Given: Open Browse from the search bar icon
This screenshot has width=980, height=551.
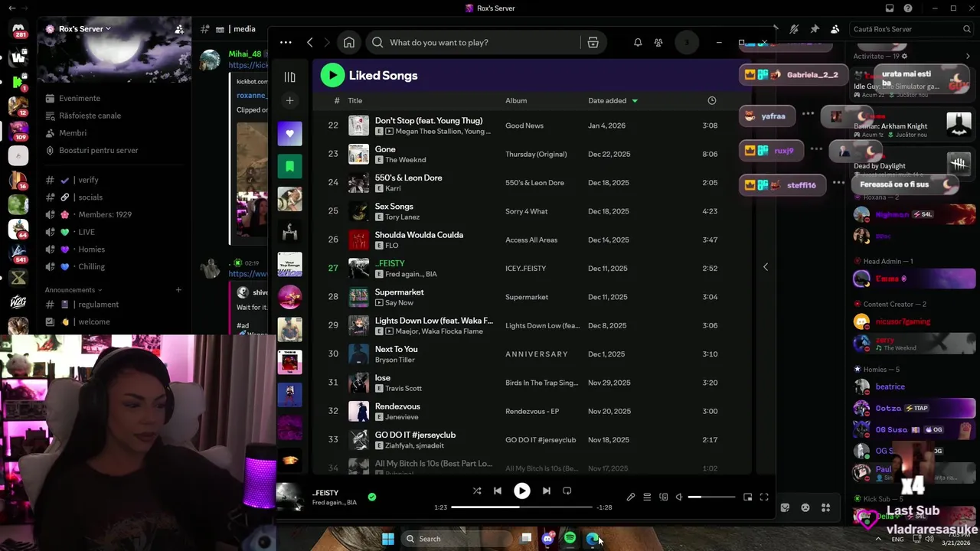Looking at the screenshot, I should (x=593, y=42).
